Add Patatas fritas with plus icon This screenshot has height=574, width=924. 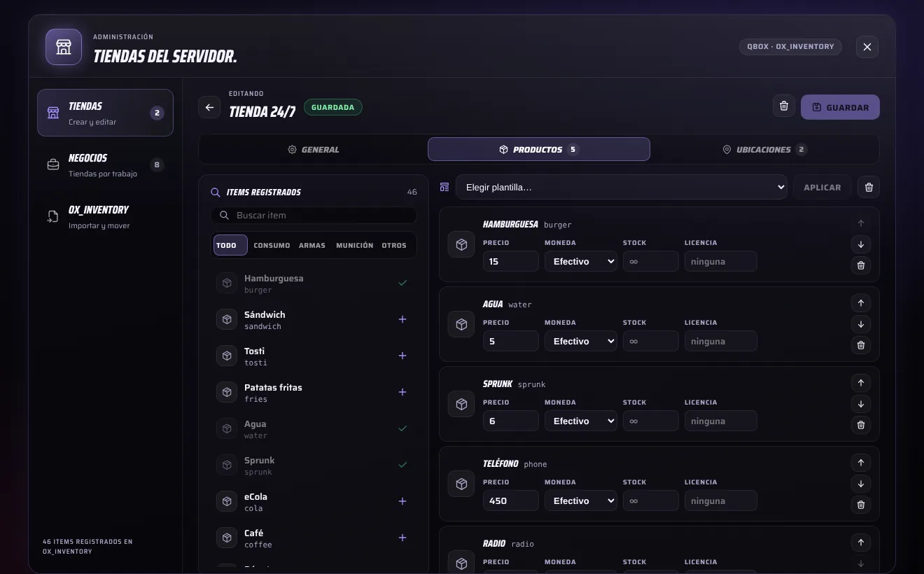coord(402,392)
